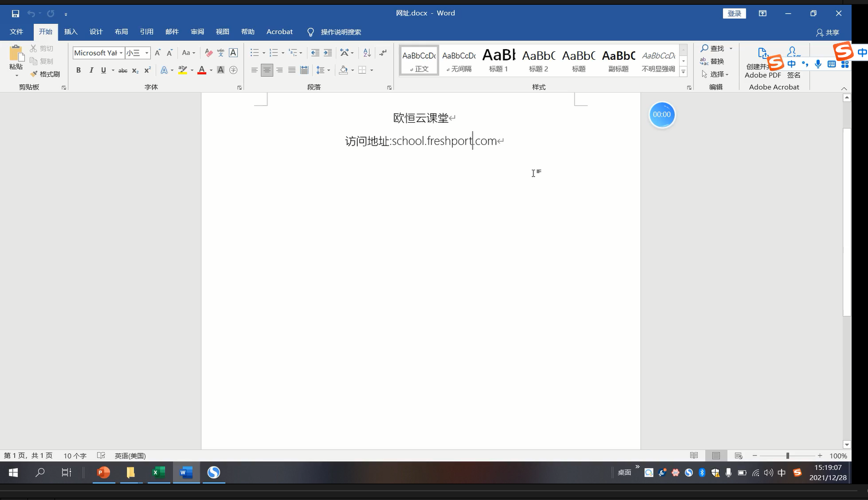Switch to the Layout (布局) tab
868x500 pixels.
click(x=122, y=32)
